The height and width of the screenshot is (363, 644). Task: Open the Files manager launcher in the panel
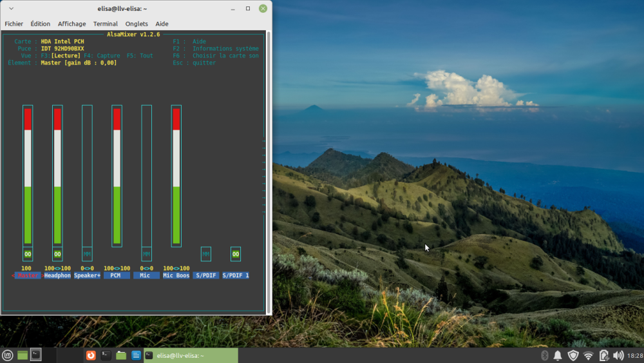(x=121, y=355)
